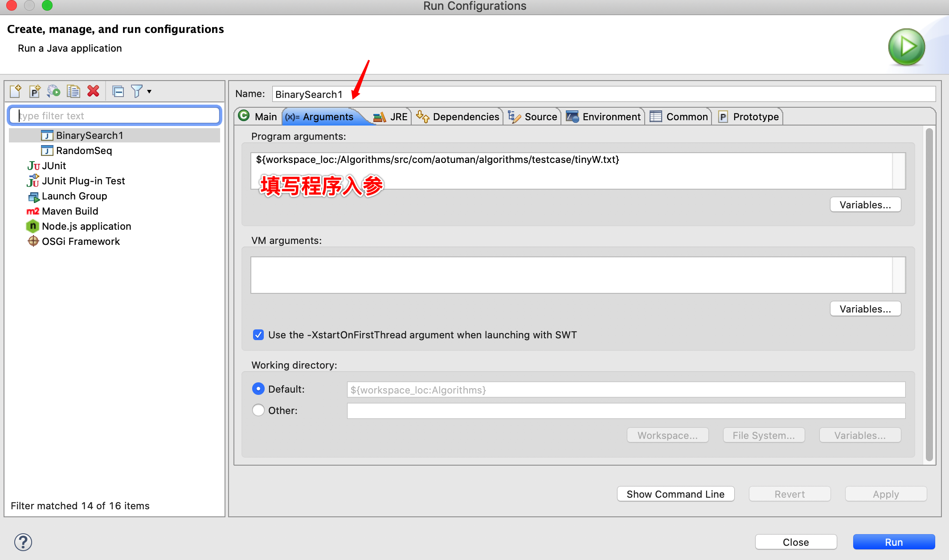Click the New prototype icon
This screenshot has height=560, width=949.
(34, 91)
